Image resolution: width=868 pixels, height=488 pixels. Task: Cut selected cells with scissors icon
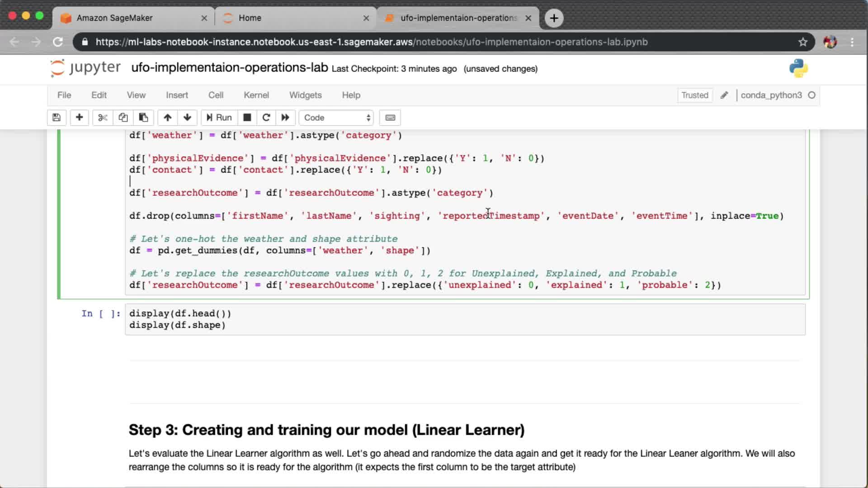[x=103, y=117]
